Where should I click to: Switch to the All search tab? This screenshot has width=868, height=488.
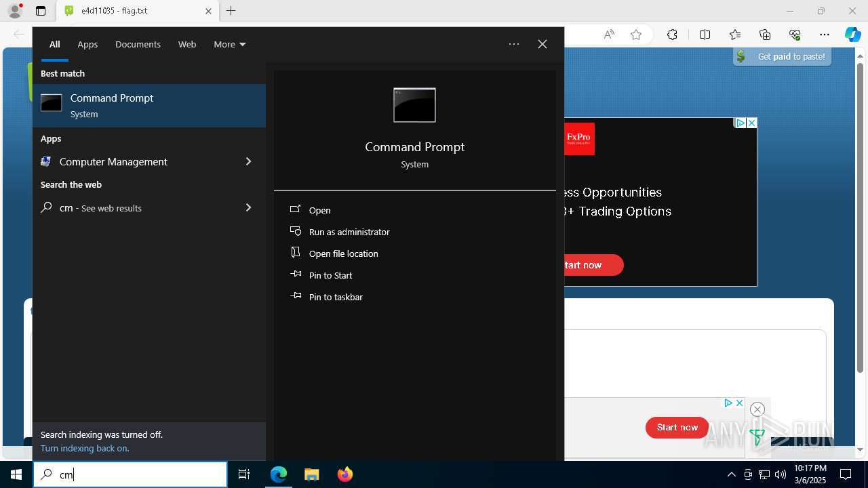click(x=55, y=44)
